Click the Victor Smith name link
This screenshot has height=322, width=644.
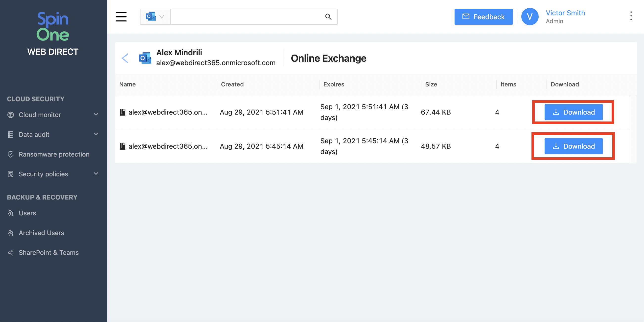pos(565,13)
